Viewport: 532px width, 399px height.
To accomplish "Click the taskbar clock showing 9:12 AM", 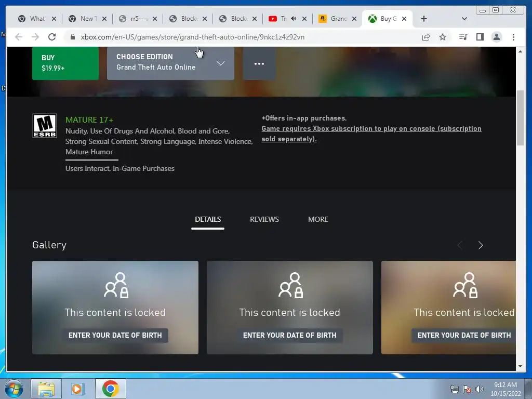I will point(505,389).
